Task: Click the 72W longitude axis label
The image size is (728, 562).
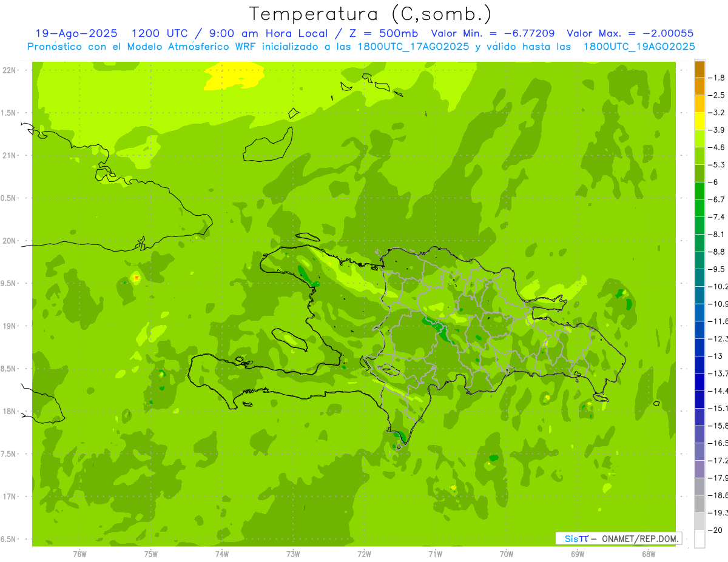Action: (364, 554)
